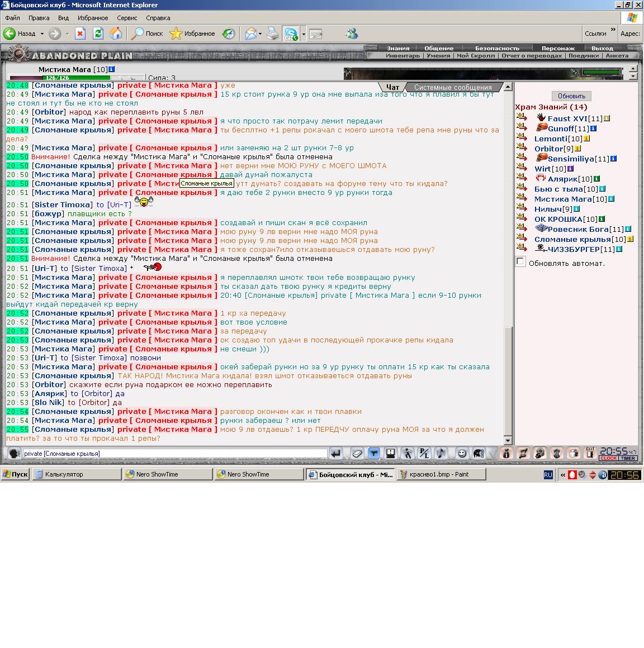The height and width of the screenshot is (648, 644).
Task: Open info icon next to ЧИЗЗБУРГЕР
Action: point(619,249)
